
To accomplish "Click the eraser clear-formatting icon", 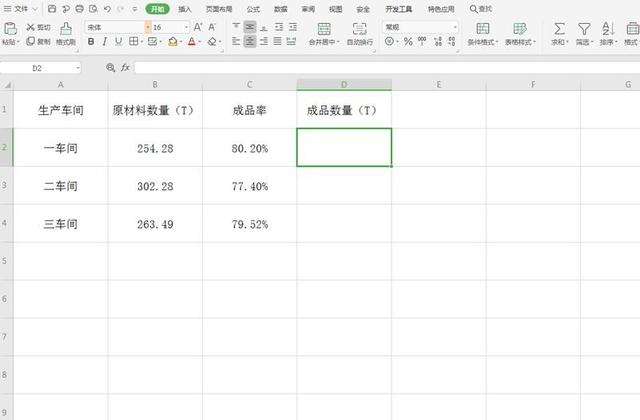I will (x=212, y=42).
